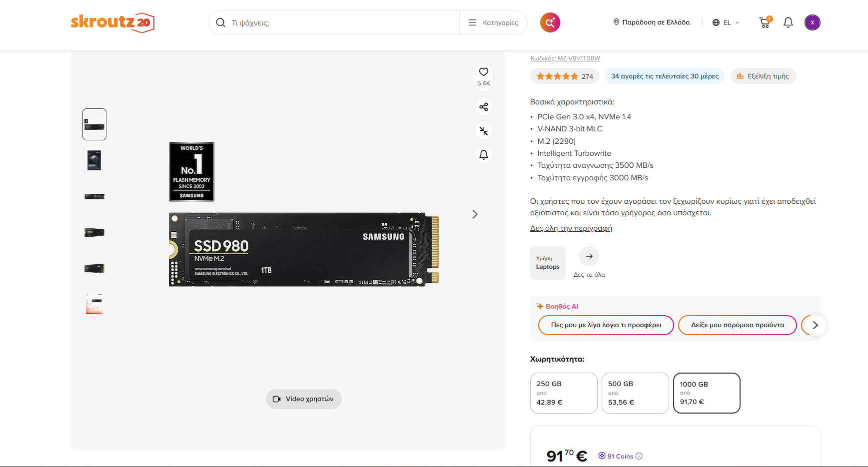Launch the pink AI search assistant icon

[x=550, y=22]
